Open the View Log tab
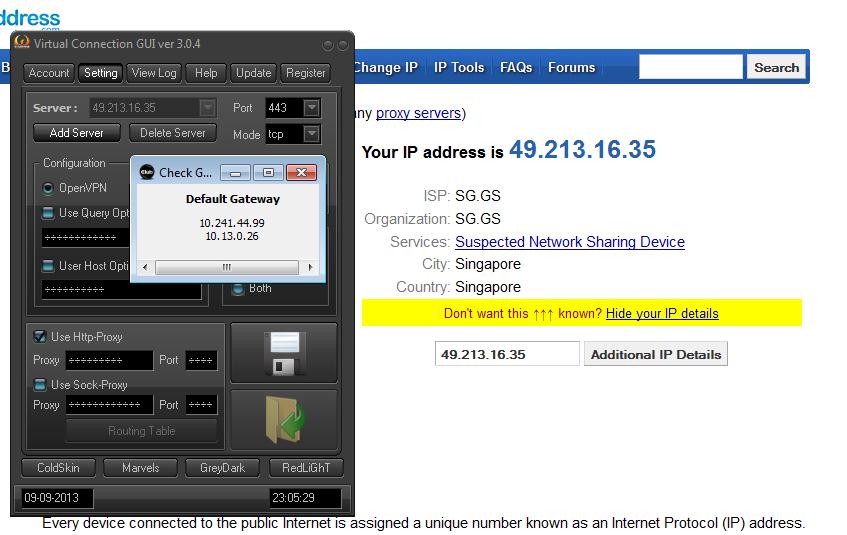Screen dimensions: 847x535 pyautogui.click(x=154, y=73)
